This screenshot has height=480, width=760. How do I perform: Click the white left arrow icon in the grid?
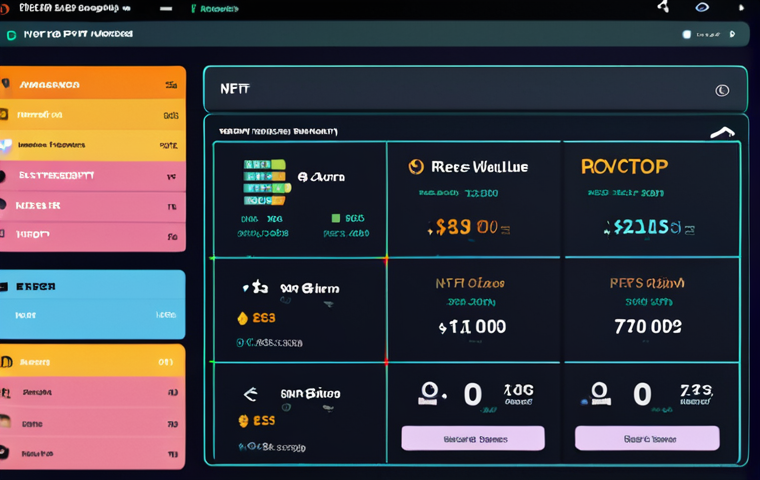click(250, 394)
